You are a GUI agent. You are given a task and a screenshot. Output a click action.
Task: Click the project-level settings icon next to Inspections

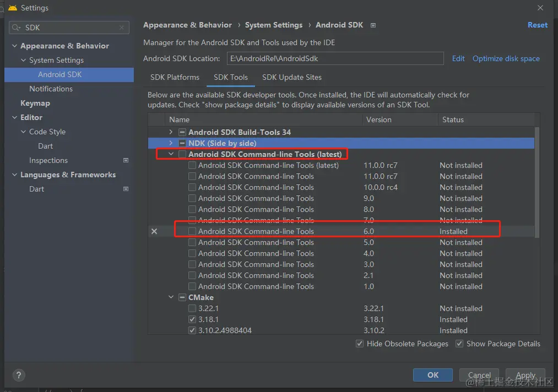tap(126, 160)
